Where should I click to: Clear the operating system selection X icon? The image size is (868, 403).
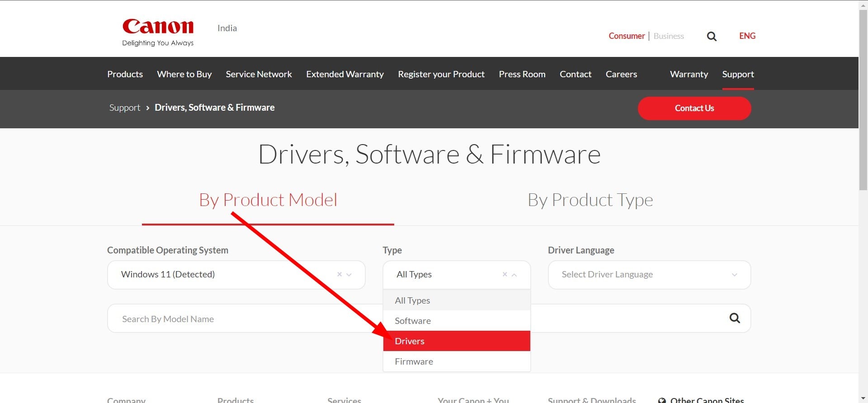[x=339, y=274]
